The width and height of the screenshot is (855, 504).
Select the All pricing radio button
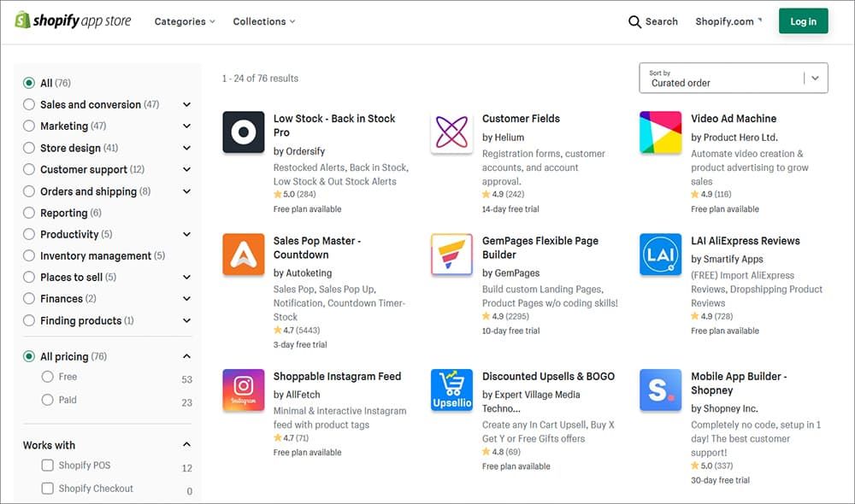(x=29, y=356)
